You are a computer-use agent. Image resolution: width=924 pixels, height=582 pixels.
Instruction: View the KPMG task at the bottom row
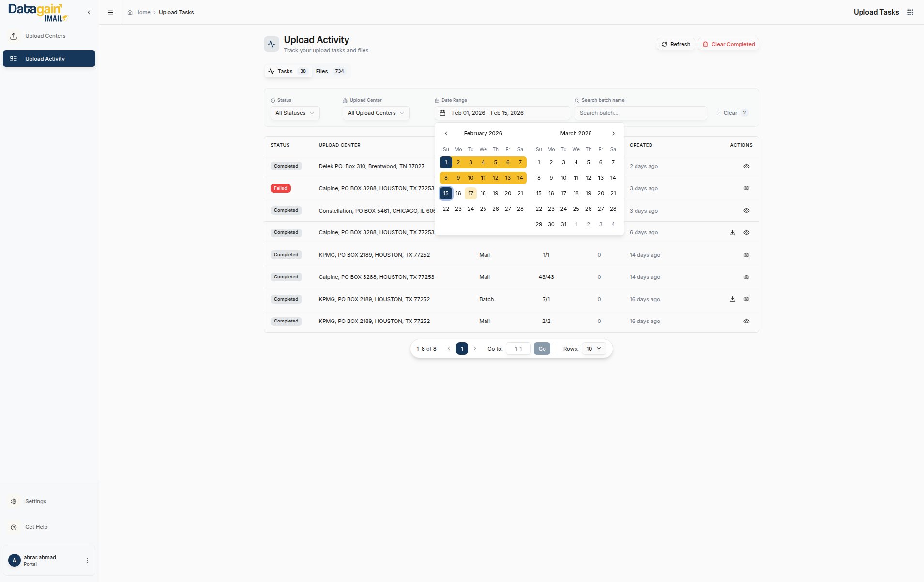[746, 322]
